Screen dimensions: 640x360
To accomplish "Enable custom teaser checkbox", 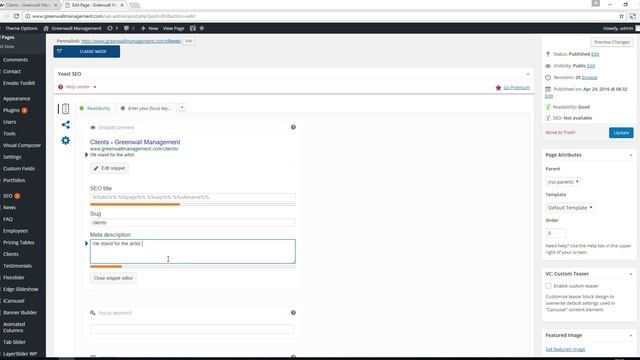I will 548,286.
